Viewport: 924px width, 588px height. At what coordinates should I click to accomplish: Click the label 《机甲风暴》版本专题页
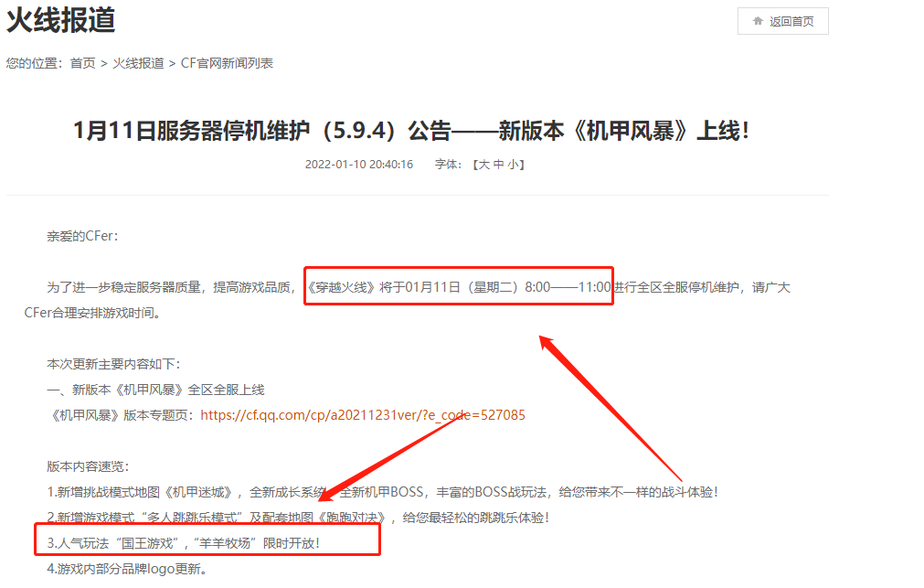tap(121, 415)
